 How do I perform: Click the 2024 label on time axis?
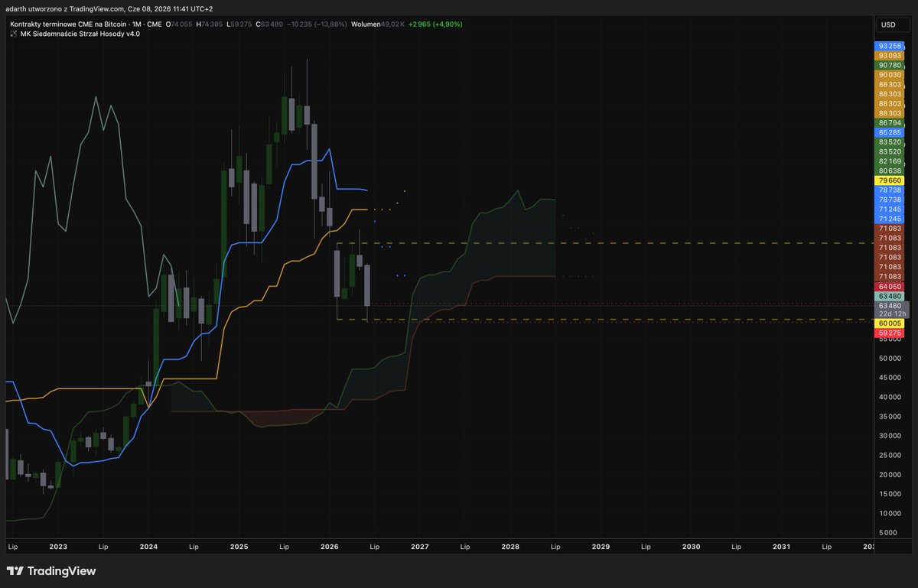click(148, 547)
